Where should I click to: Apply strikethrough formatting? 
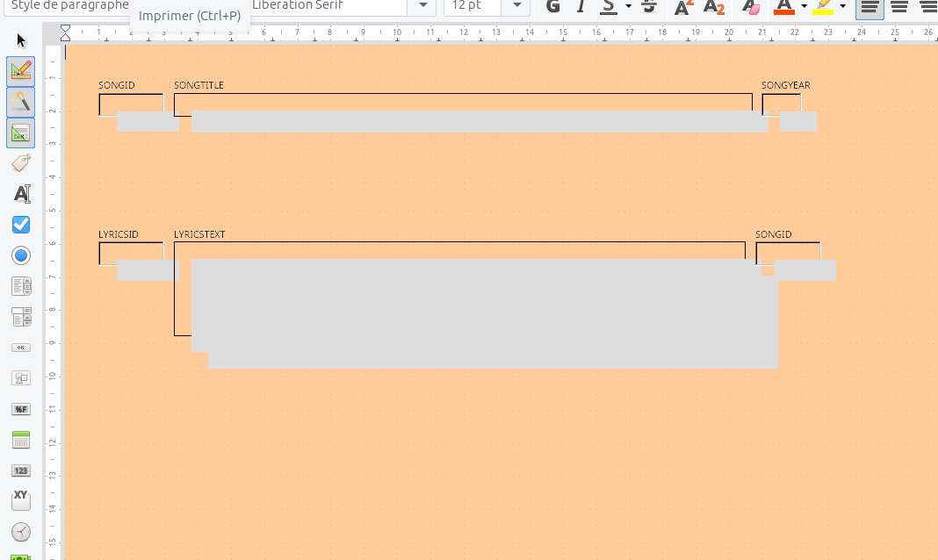coord(648,6)
